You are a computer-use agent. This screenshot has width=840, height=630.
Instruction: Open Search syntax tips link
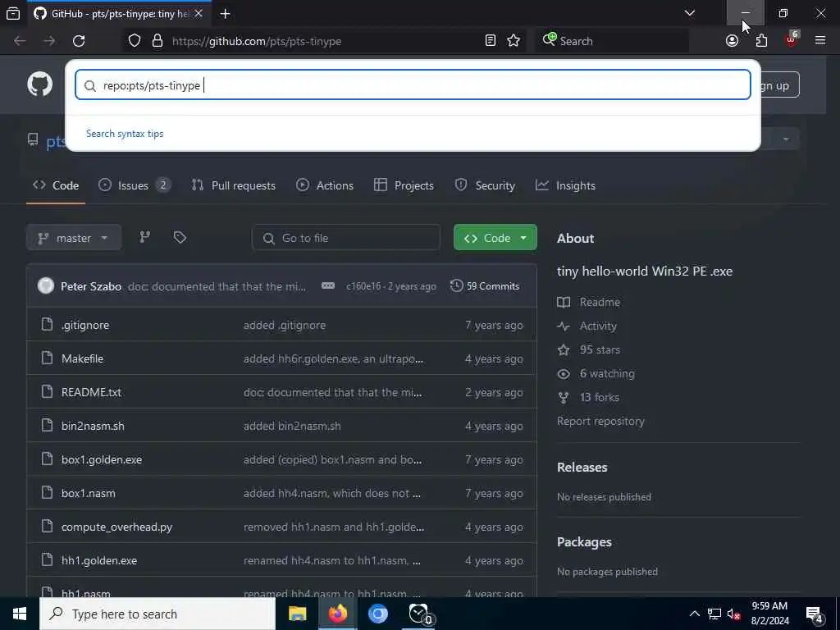(x=125, y=134)
